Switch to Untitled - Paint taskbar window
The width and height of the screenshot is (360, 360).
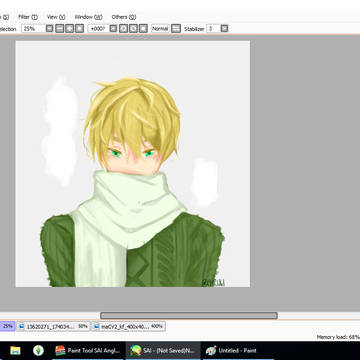point(238,351)
